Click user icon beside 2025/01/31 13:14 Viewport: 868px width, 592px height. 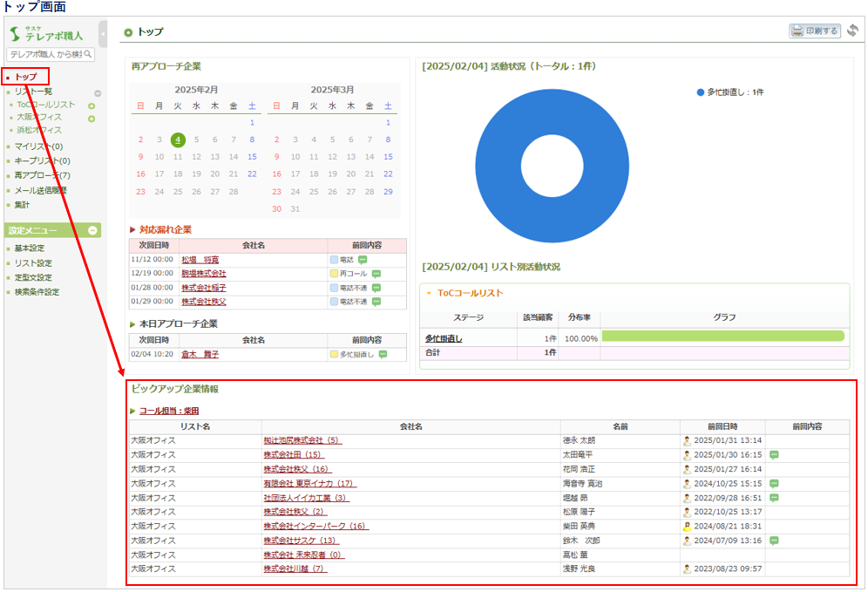[x=687, y=441]
